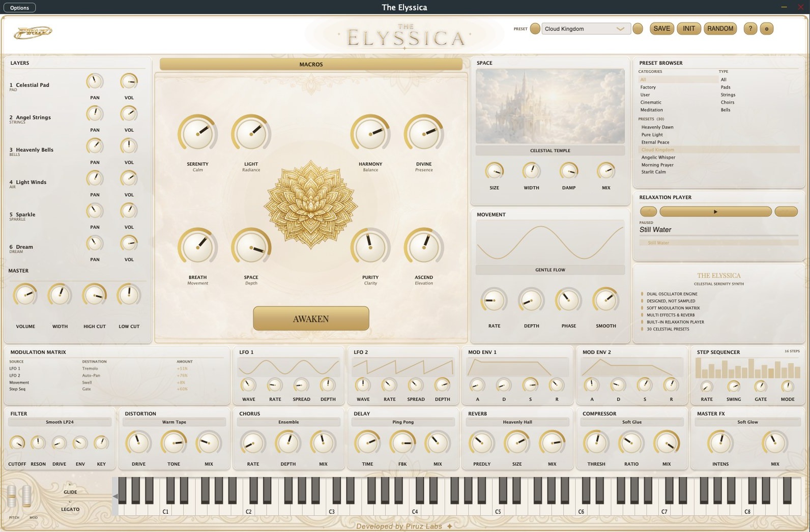This screenshot has width=810, height=532.
Task: Adjust the Ascend Elevation macro knob
Action: pos(424,248)
